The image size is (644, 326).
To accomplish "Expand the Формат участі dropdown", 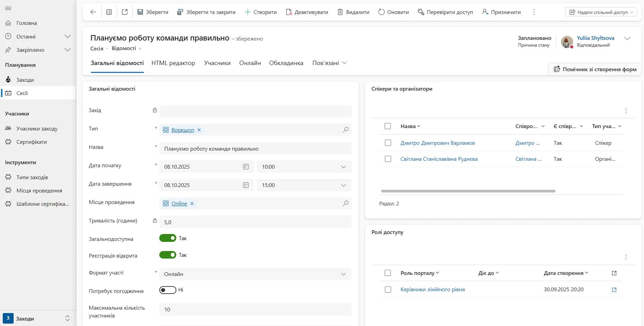I will pos(343,274).
